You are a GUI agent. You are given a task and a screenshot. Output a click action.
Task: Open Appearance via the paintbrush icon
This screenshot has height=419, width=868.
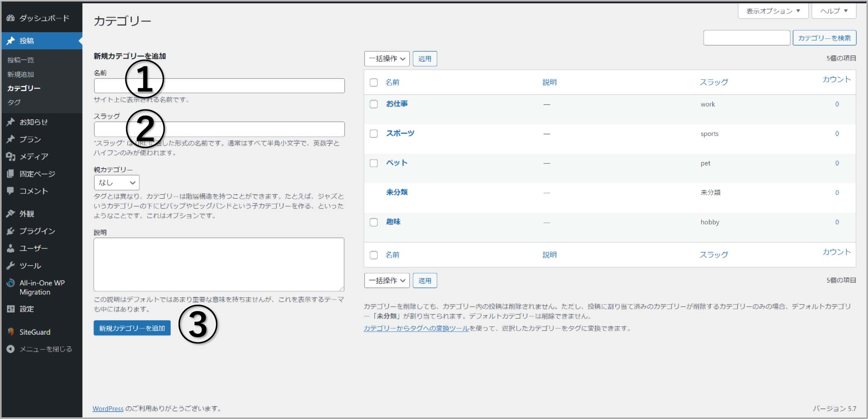11,214
